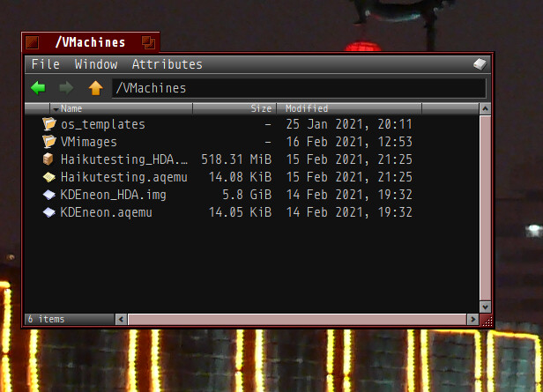
Task: Select the KDEneon_HDA.img file icon
Action: point(48,195)
